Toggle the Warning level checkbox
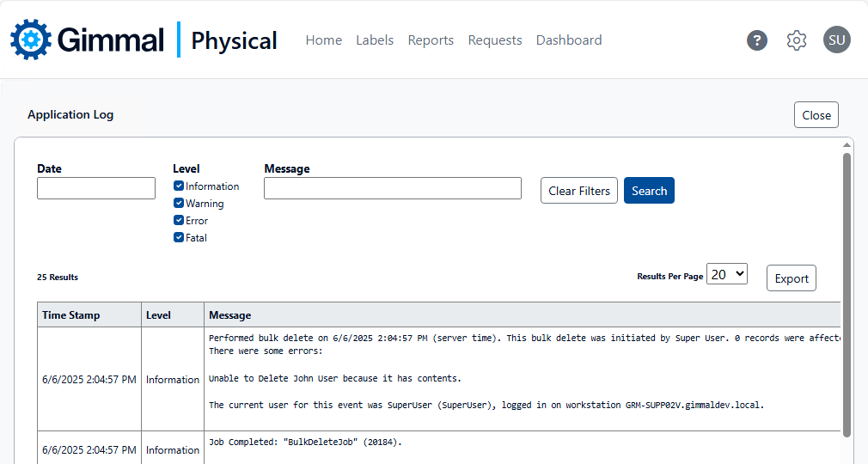 [179, 203]
